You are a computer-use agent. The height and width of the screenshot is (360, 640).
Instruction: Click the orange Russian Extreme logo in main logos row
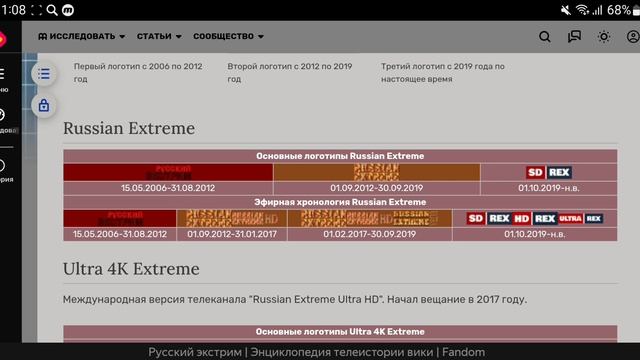[377, 173]
